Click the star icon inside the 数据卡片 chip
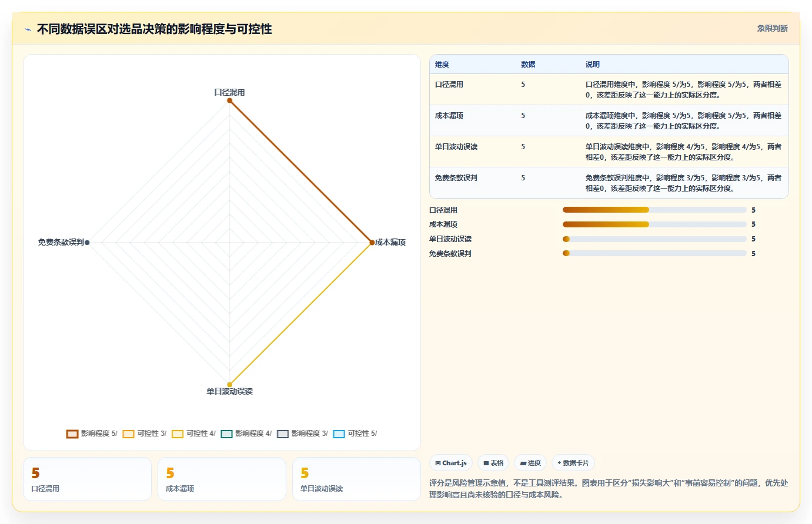This screenshot has width=812, height=524. tap(559, 463)
